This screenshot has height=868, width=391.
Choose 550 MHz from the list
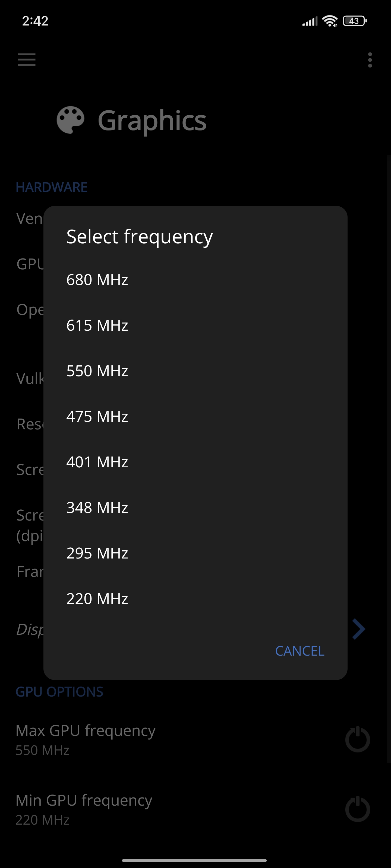195,371
